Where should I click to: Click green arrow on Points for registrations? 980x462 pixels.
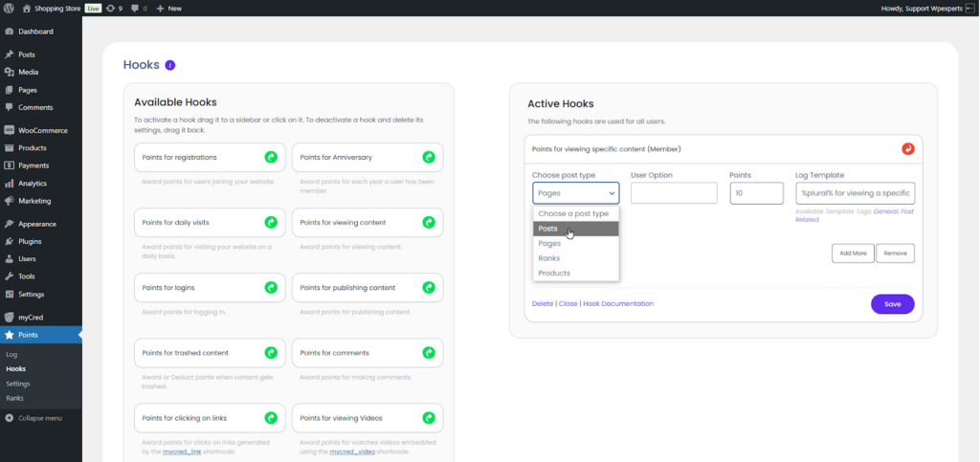coord(271,157)
